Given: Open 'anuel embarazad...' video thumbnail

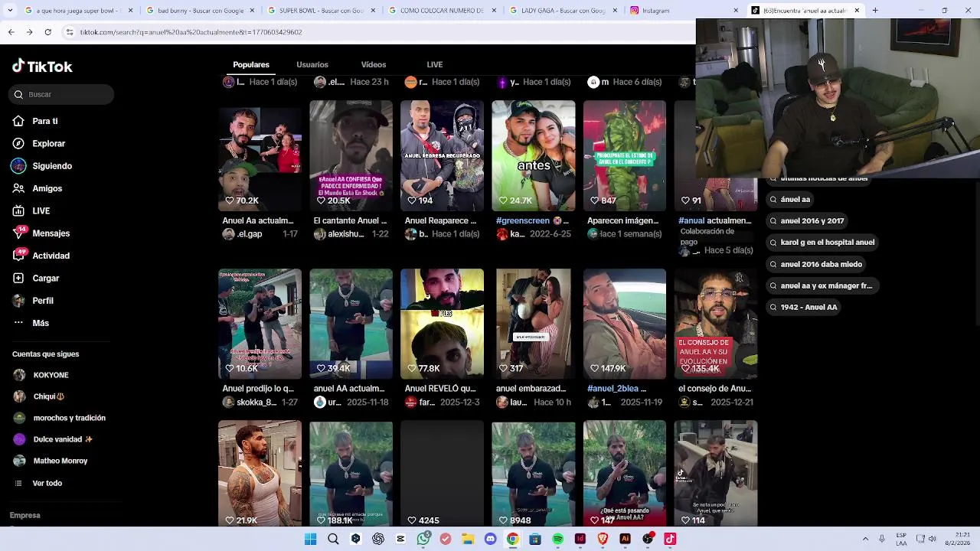Looking at the screenshot, I should (534, 324).
